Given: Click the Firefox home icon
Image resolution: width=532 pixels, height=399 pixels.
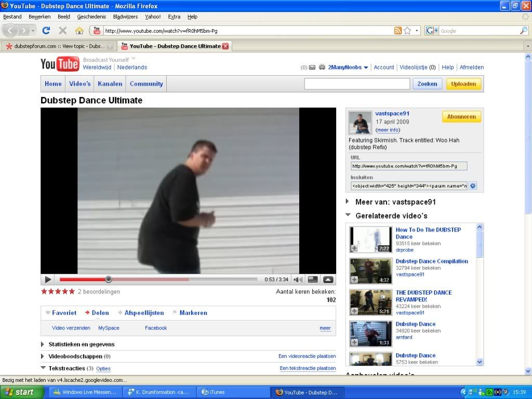Looking at the screenshot, I should [x=79, y=31].
